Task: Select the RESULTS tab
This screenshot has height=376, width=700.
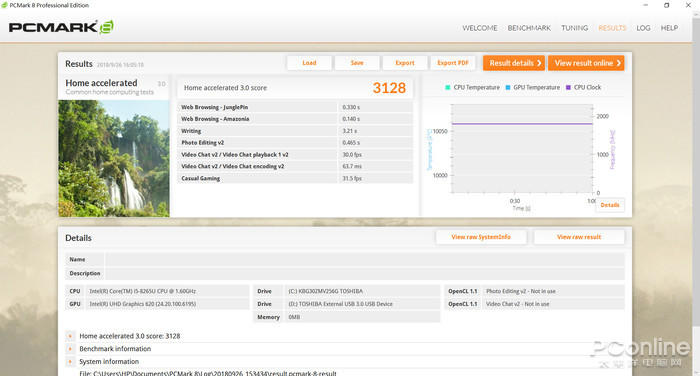Action: 612,28
